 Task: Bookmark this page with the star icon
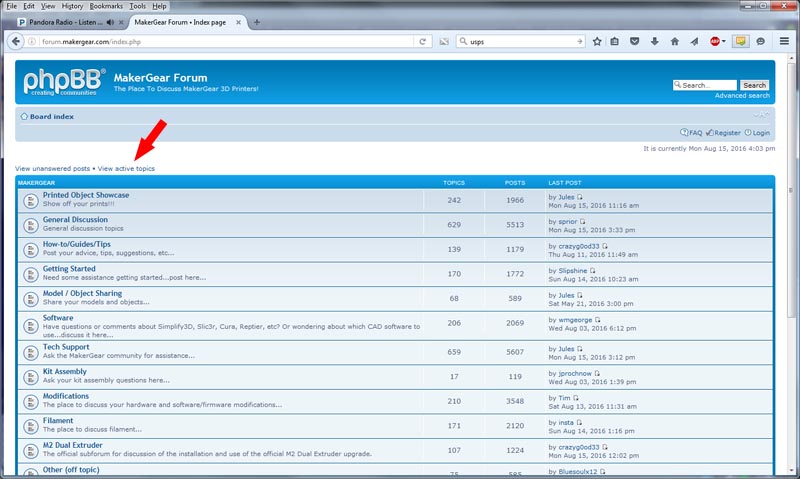597,41
